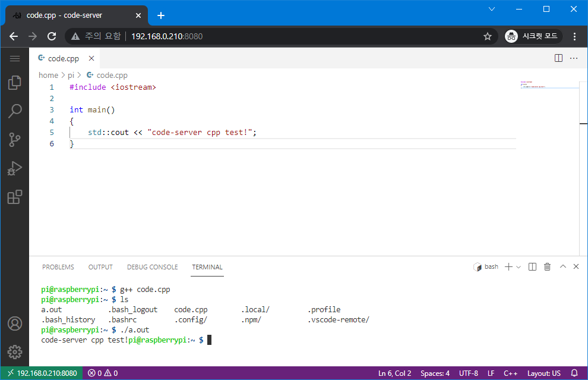This screenshot has width=588, height=380.
Task: Create a new terminal with plus icon
Action: (508, 266)
